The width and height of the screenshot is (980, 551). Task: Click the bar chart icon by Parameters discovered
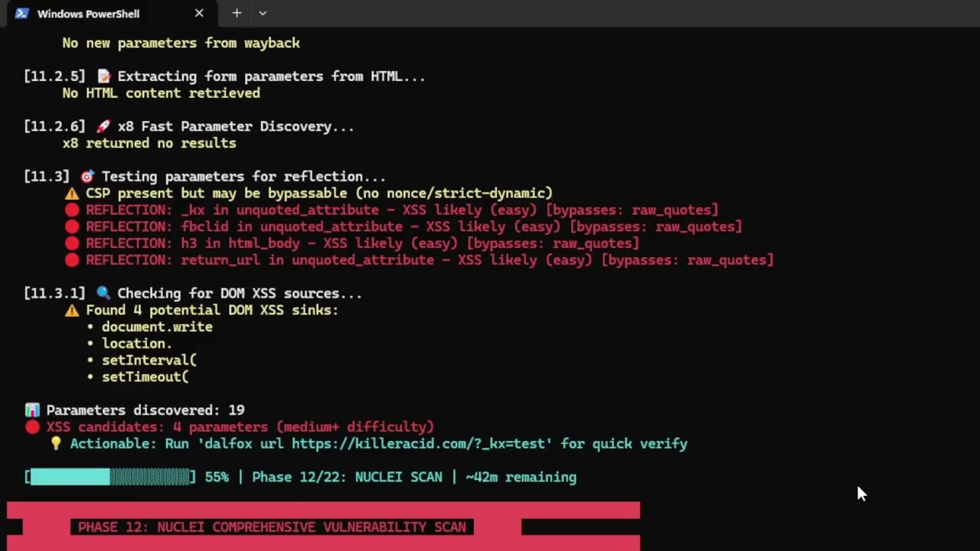(32, 410)
